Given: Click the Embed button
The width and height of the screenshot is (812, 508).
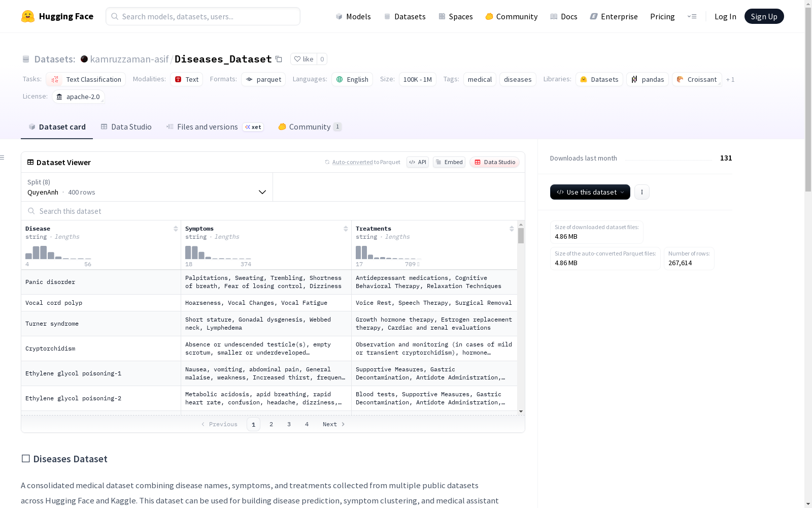Looking at the screenshot, I should tap(449, 162).
